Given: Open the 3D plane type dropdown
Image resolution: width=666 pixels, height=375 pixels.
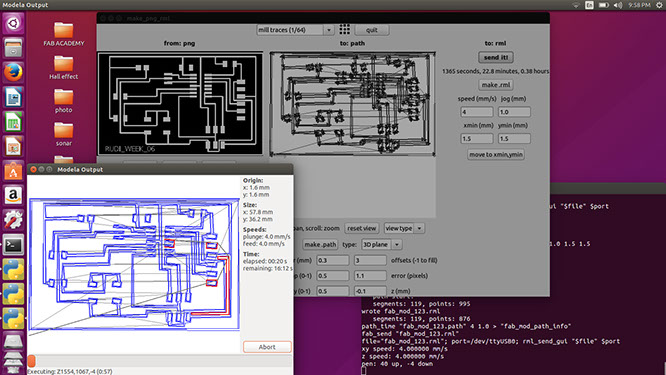Looking at the screenshot, I should click(381, 244).
